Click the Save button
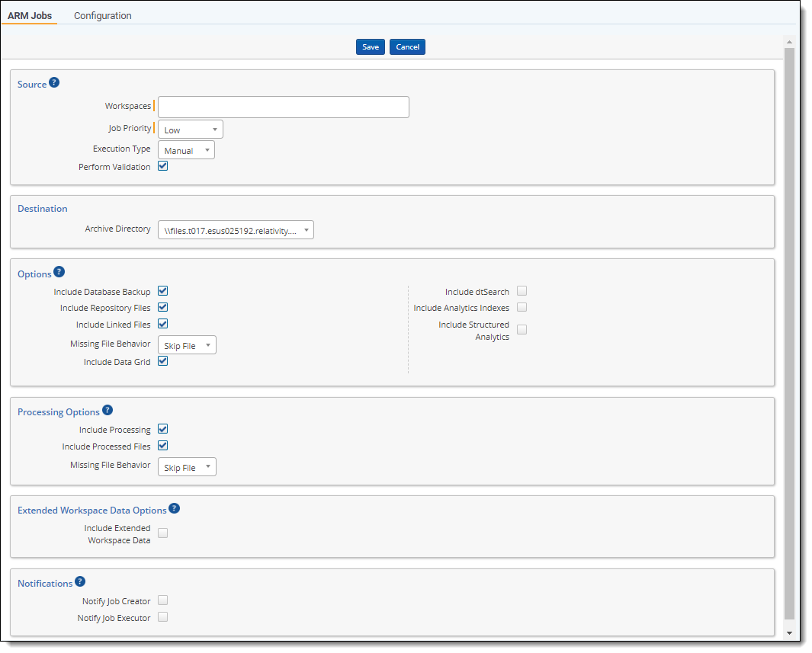 tap(371, 47)
